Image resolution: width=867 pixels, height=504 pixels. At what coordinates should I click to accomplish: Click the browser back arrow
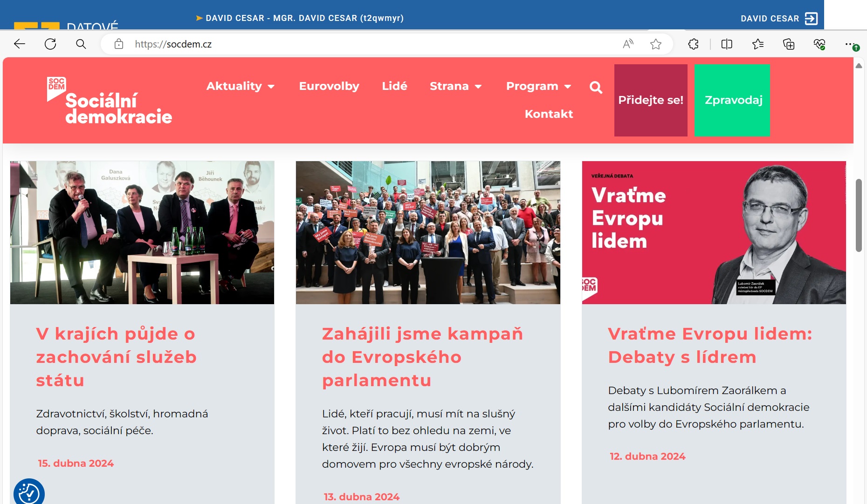pyautogui.click(x=20, y=44)
